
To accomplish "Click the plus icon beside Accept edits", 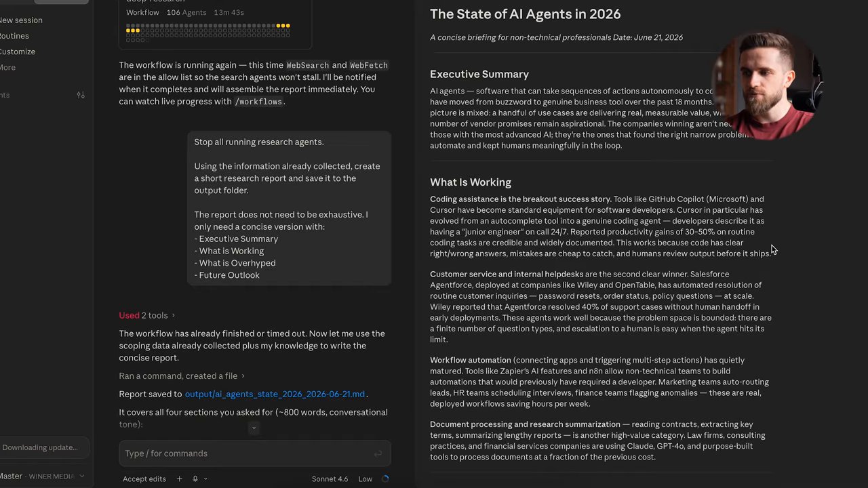I will [x=179, y=479].
